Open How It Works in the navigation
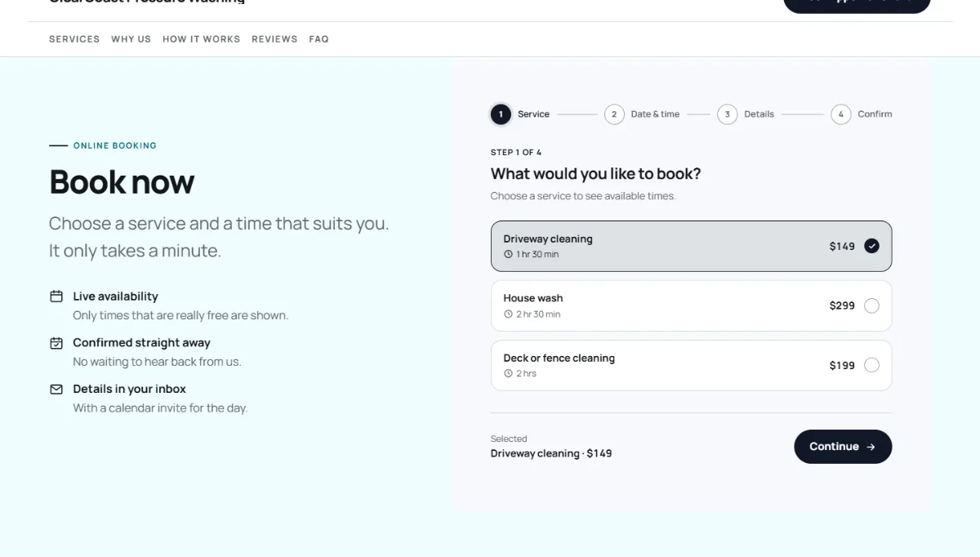The height and width of the screenshot is (557, 980). tap(202, 39)
